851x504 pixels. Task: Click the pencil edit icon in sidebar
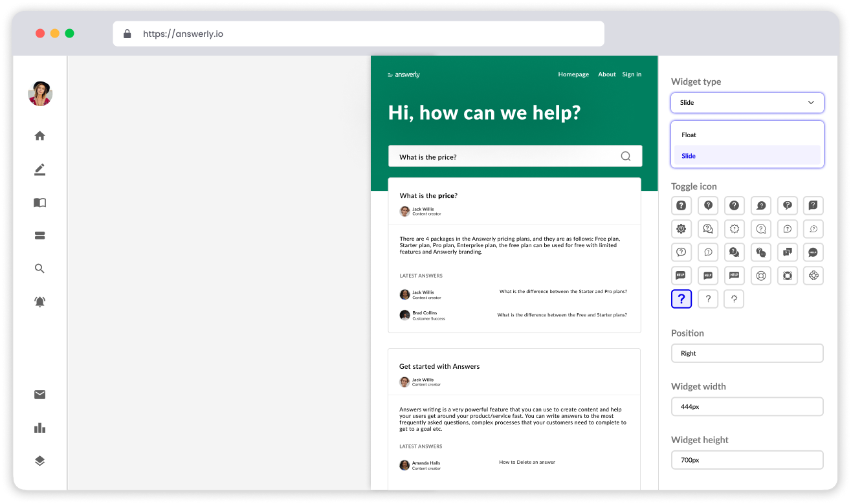(x=39, y=170)
